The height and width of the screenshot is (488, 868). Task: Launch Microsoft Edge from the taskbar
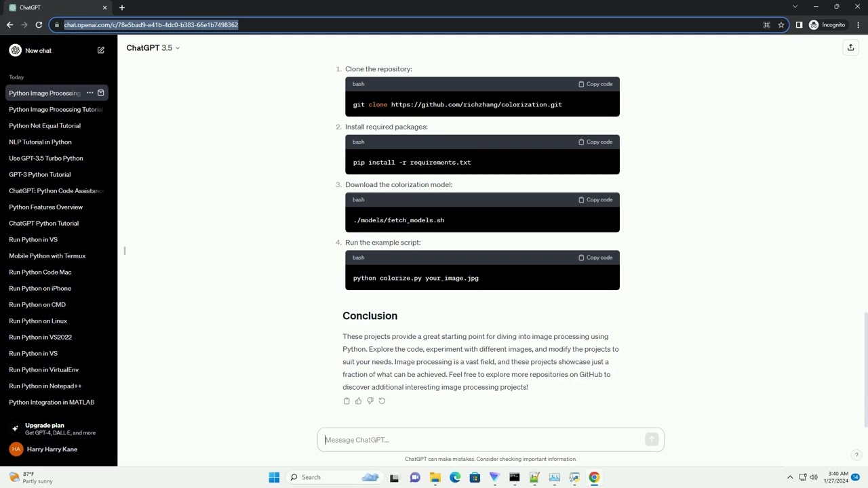[455, 477]
